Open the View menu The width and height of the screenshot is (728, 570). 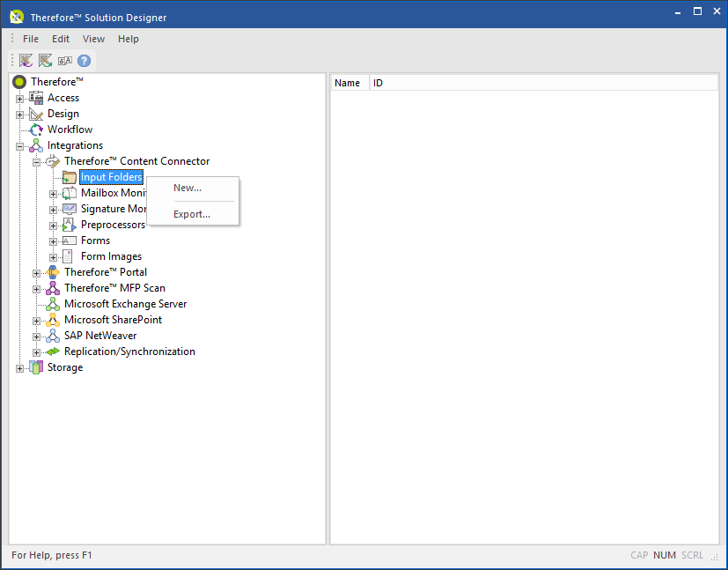[x=93, y=39]
